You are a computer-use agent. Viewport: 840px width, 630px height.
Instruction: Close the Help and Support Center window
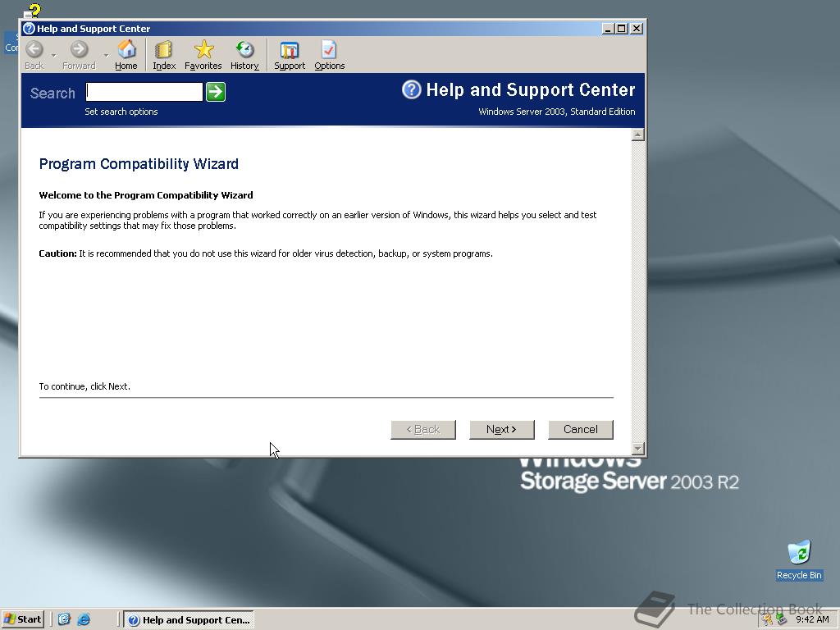click(x=637, y=29)
